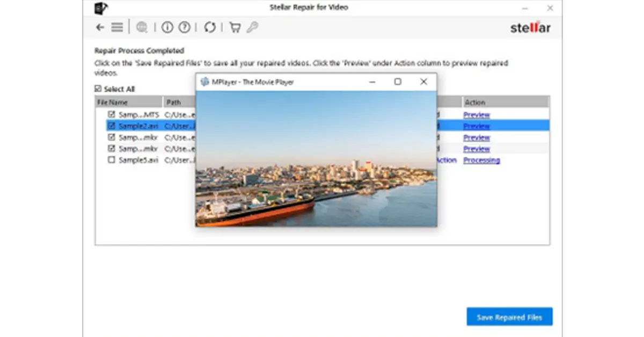Open the hamburger menu icon
644x337 pixels.
117,27
